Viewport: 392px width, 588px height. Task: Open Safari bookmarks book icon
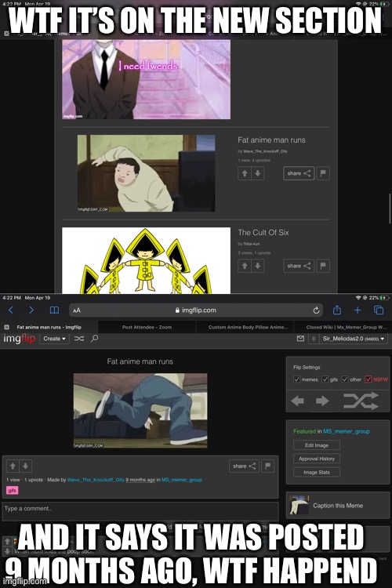pos(54,310)
